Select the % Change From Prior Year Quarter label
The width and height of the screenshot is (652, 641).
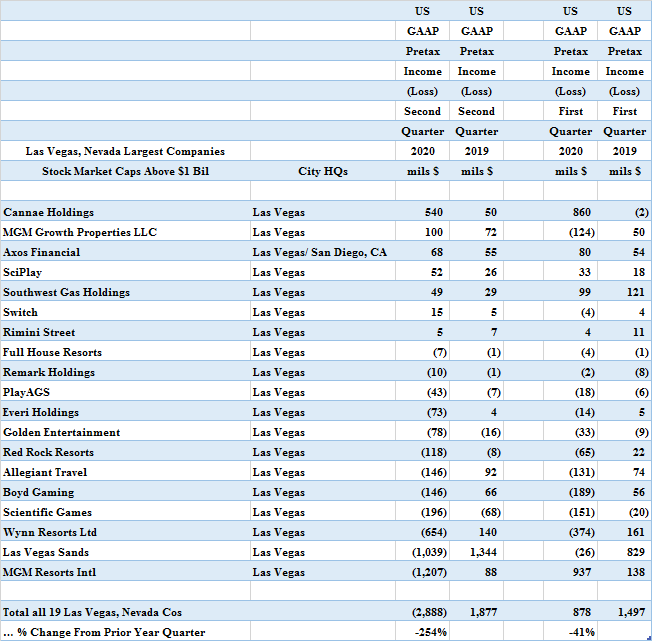[x=104, y=632]
